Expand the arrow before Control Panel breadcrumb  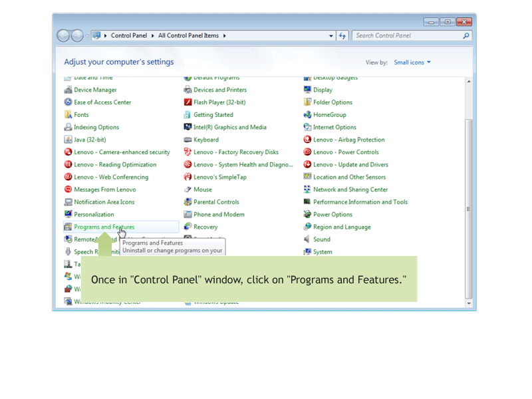[x=106, y=36]
